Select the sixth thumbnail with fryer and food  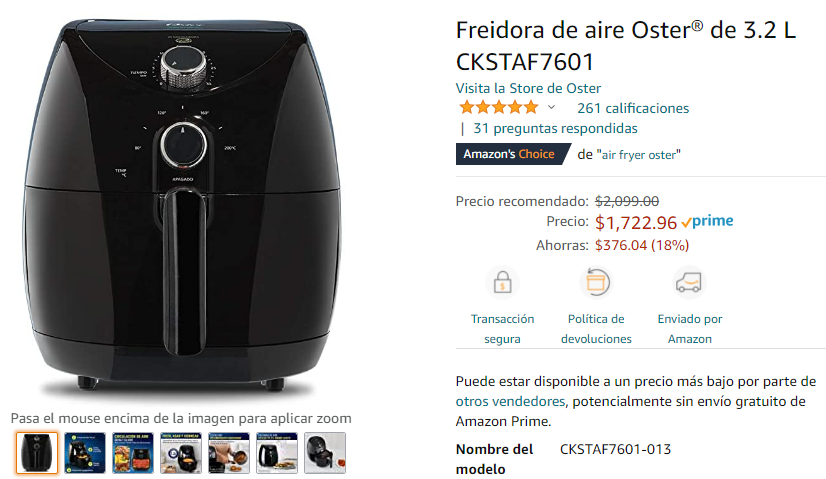click(277, 453)
